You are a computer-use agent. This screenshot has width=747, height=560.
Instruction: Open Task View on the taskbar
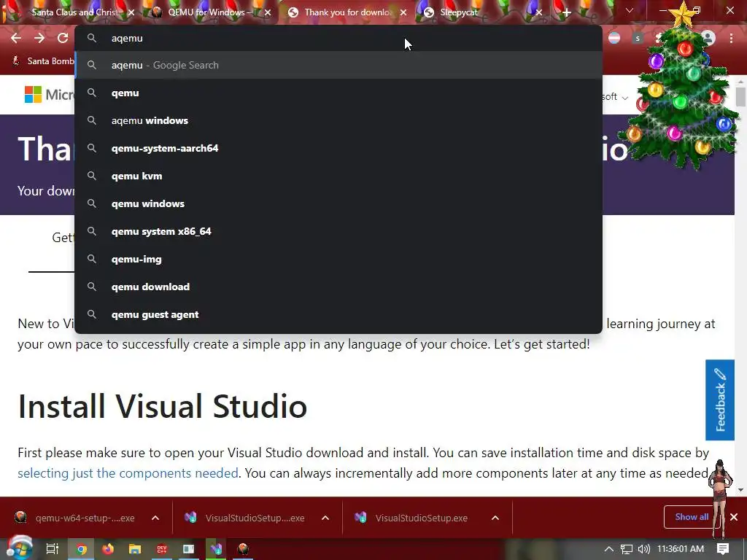point(52,549)
